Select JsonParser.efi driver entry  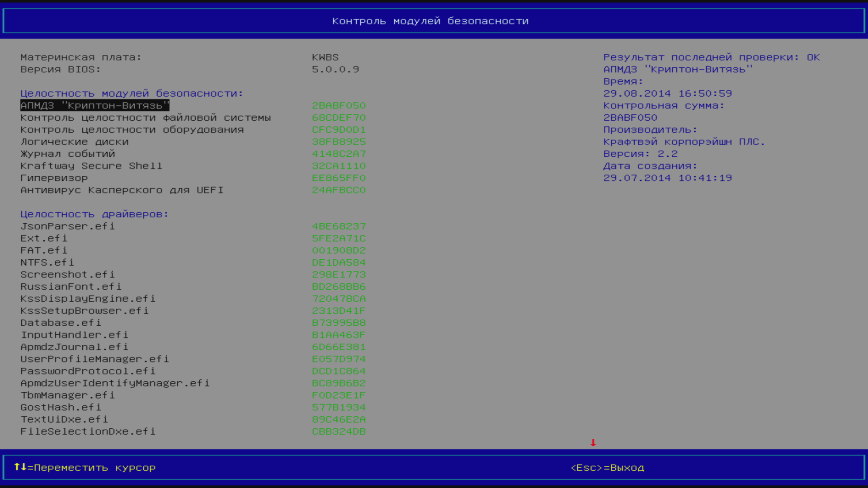pyautogui.click(x=67, y=226)
